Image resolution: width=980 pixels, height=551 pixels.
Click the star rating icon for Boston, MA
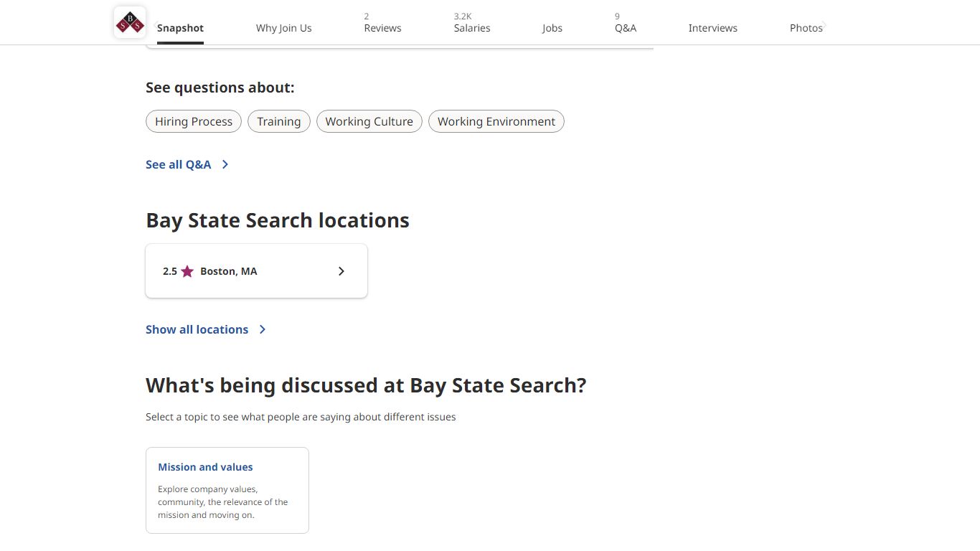coord(187,271)
